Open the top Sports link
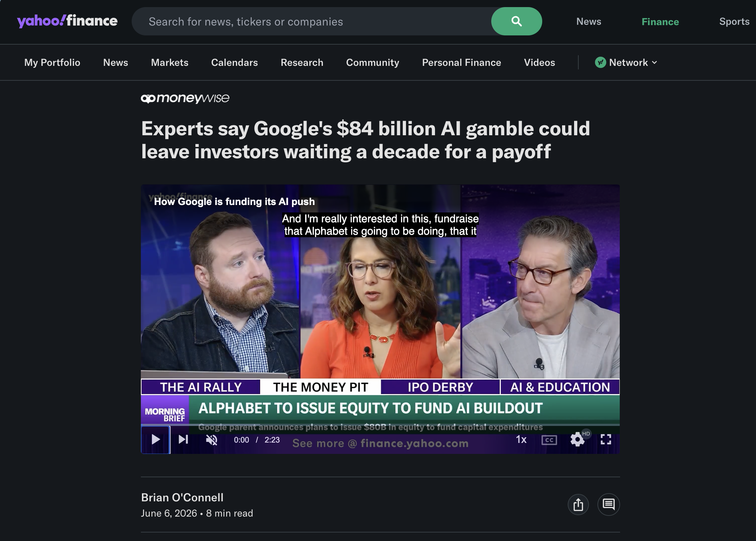The height and width of the screenshot is (541, 756). click(x=734, y=22)
